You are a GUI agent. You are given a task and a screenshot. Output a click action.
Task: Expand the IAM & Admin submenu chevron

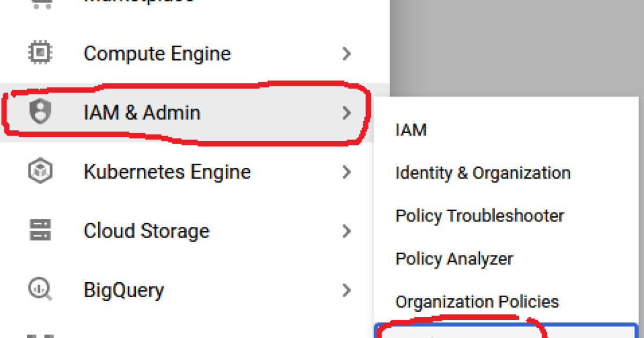(x=347, y=113)
